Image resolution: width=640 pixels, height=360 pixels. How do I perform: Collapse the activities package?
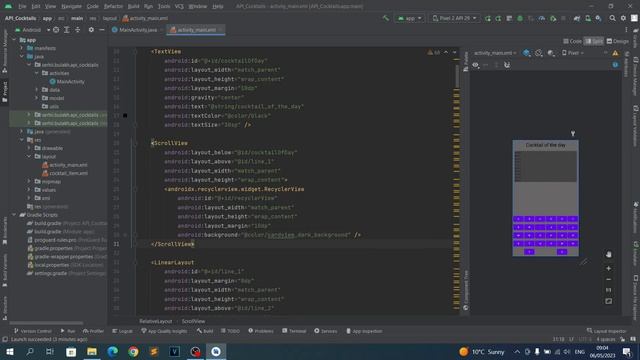(x=37, y=73)
